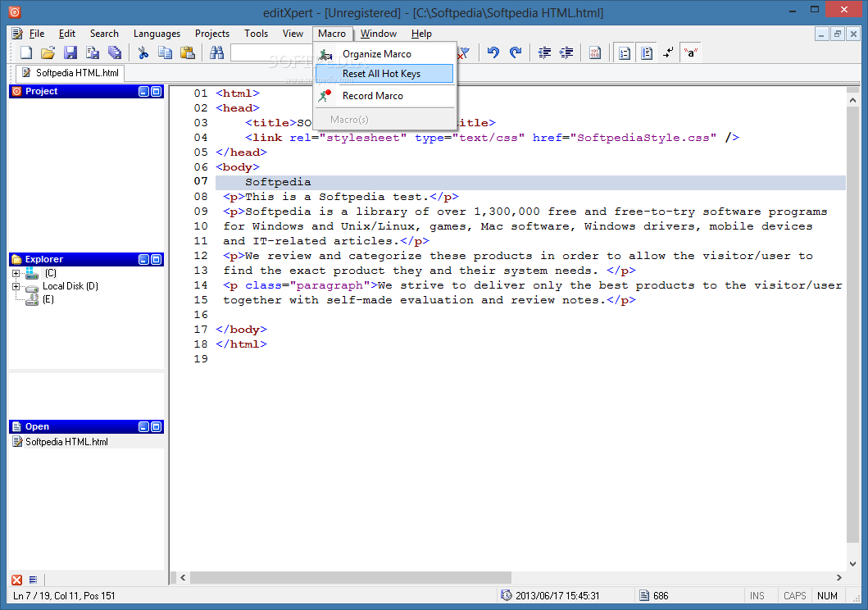The height and width of the screenshot is (610, 868).
Task: Minimize the Project panel
Action: [x=144, y=91]
